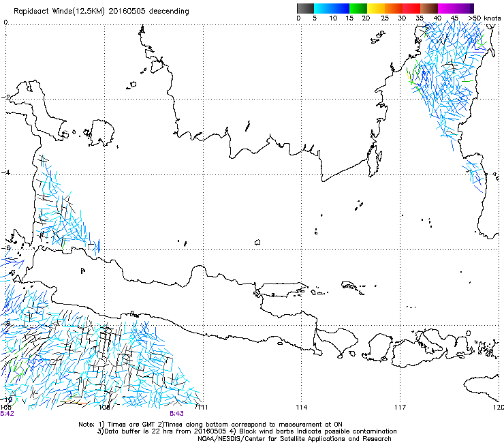Pick the red 30-35 knots color band
This screenshot has width=504, height=443.
411,8
